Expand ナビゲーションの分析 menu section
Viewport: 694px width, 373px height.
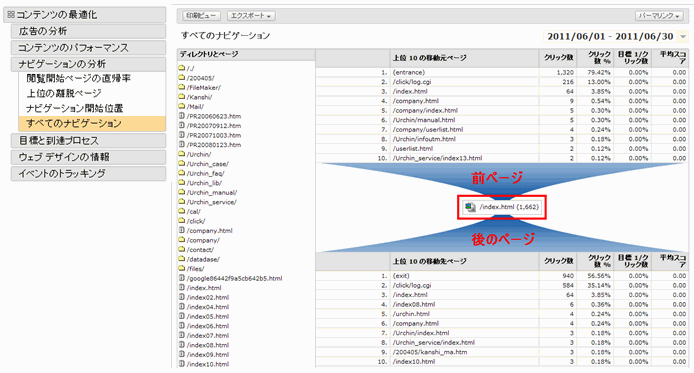click(x=88, y=64)
